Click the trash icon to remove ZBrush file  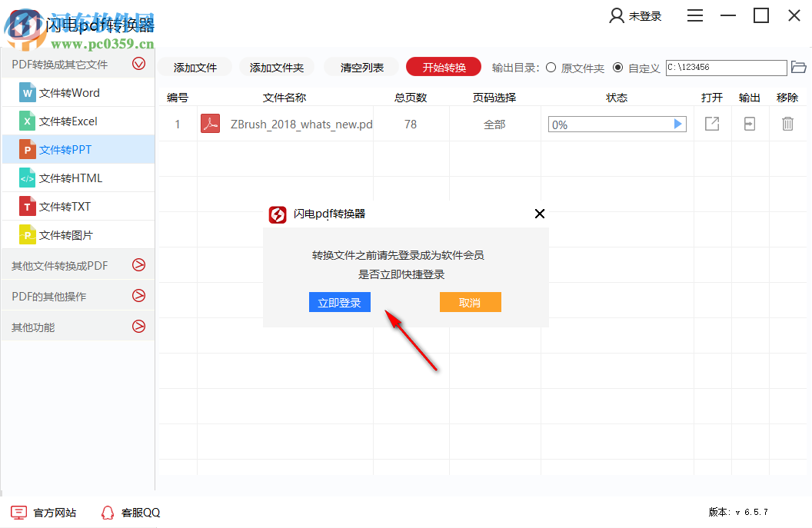tap(787, 124)
